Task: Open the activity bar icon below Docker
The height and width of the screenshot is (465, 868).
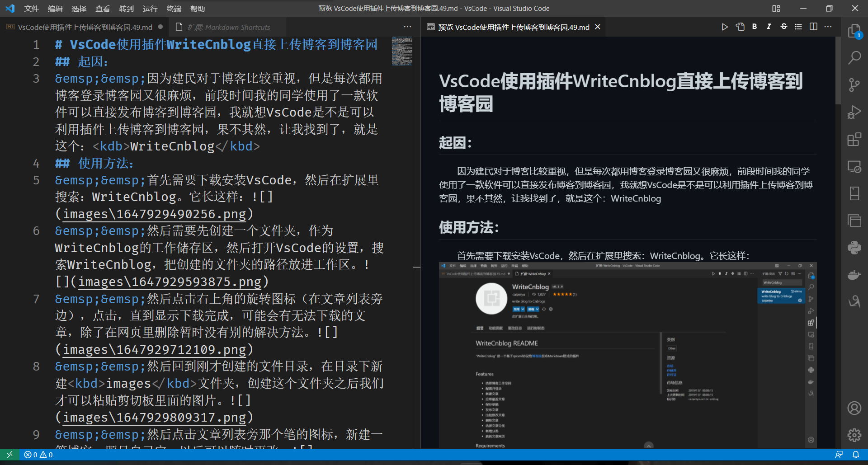Action: tap(854, 301)
